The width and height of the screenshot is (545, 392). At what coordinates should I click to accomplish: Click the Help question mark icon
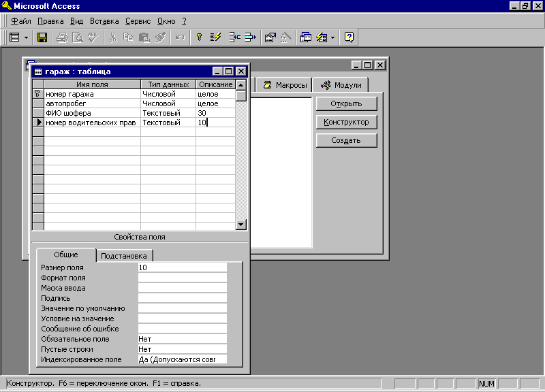[349, 37]
